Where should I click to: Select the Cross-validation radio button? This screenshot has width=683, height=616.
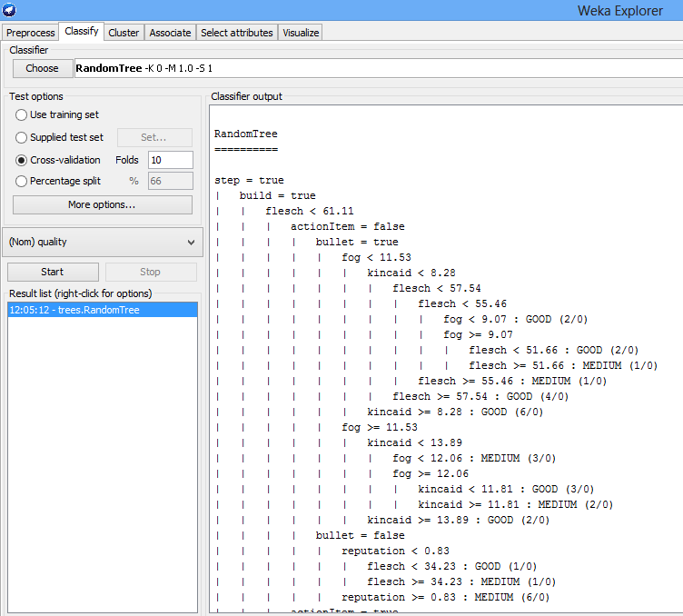[58, 160]
